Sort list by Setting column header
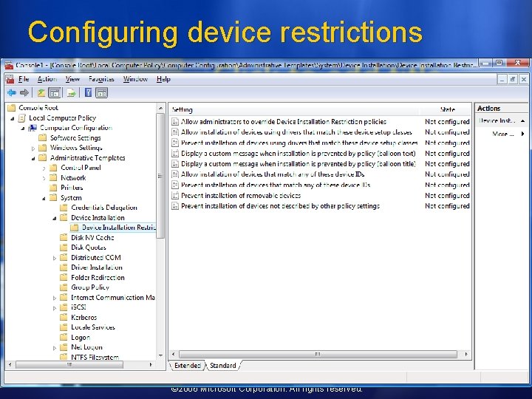This screenshot has width=532, height=399. pyautogui.click(x=294, y=109)
